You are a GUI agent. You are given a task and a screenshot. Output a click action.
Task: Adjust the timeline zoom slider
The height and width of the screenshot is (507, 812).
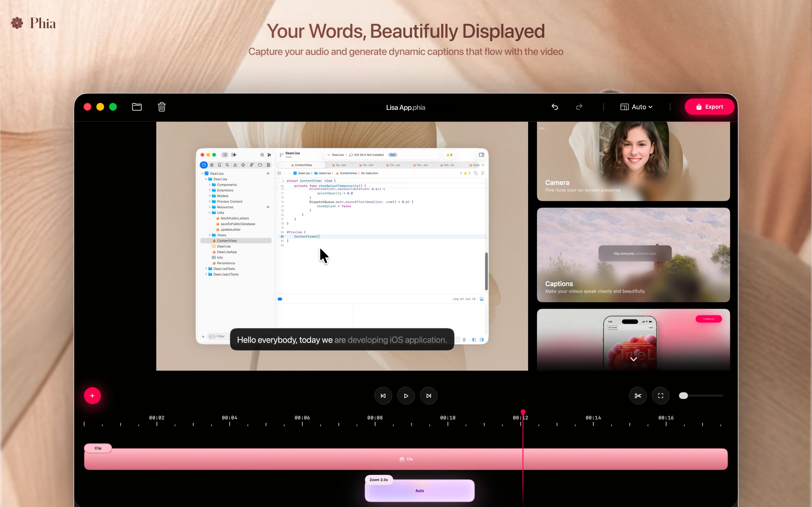pyautogui.click(x=683, y=396)
